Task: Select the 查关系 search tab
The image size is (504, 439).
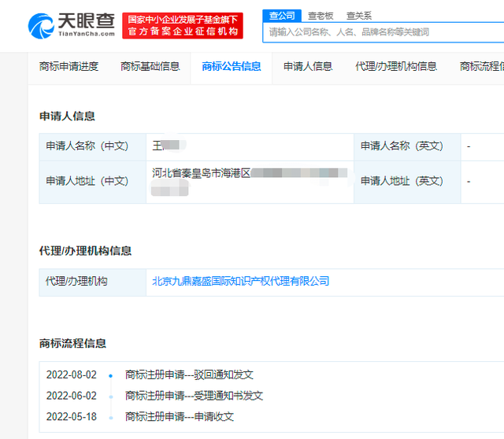Action: pos(359,16)
